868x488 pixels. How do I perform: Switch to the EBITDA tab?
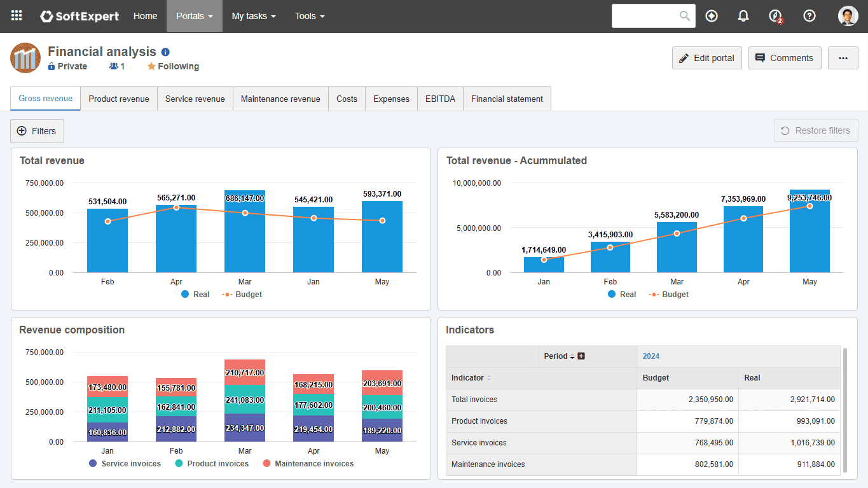(x=440, y=99)
